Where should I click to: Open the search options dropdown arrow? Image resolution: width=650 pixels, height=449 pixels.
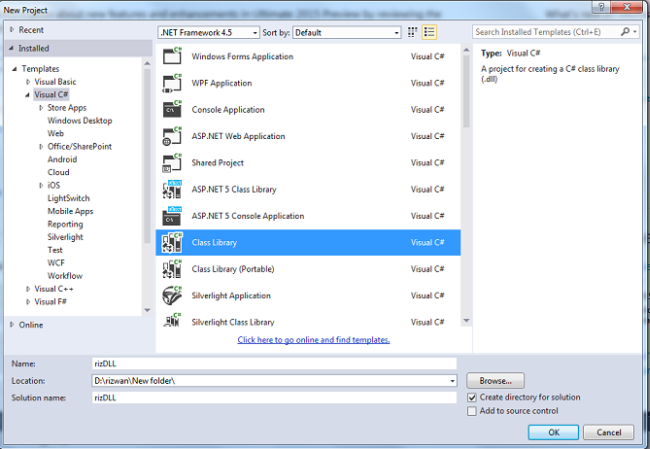point(635,32)
